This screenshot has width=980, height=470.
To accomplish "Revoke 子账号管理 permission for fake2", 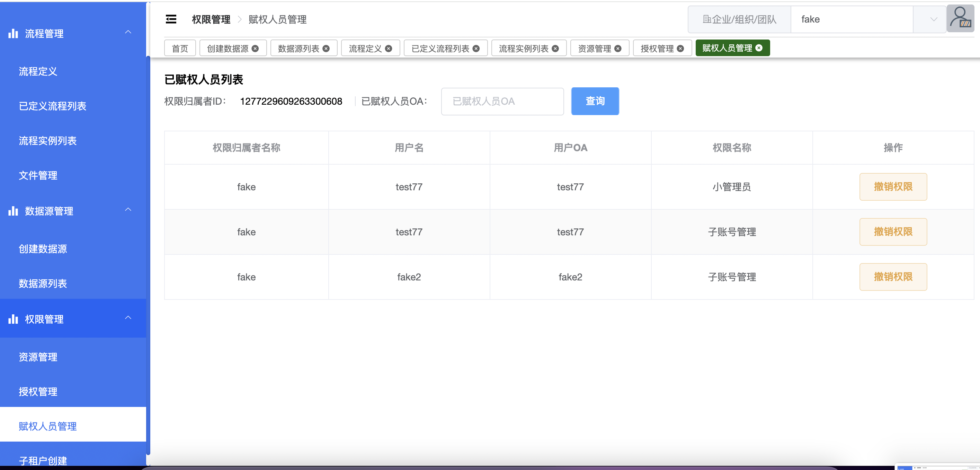I will (893, 277).
